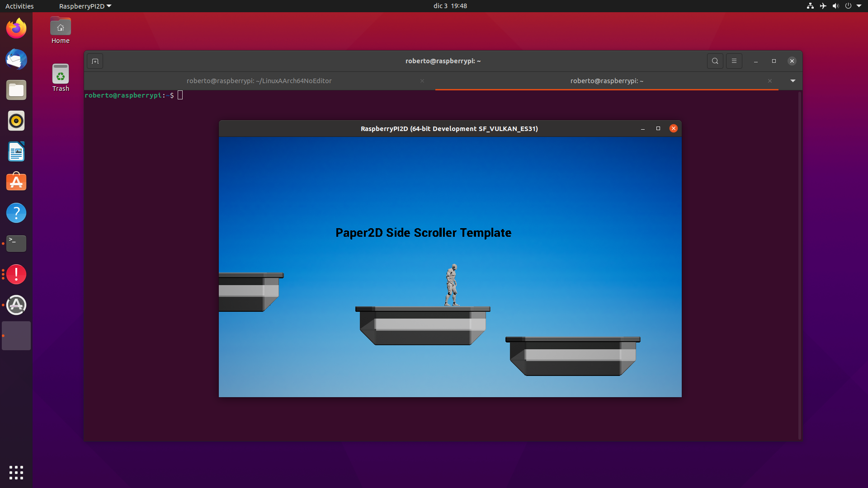Screen dimensions: 868x488
Task: Launch Rhythmbox music player
Action: coord(16,121)
